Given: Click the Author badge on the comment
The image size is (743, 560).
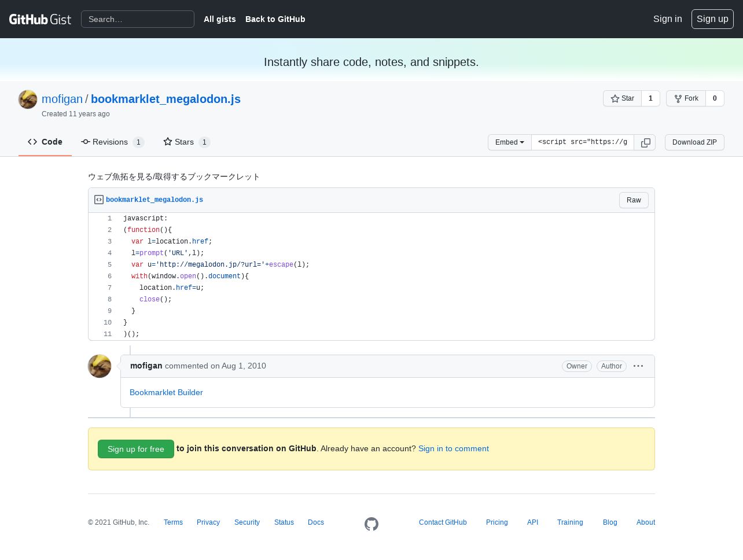Looking at the screenshot, I should tap(612, 366).
